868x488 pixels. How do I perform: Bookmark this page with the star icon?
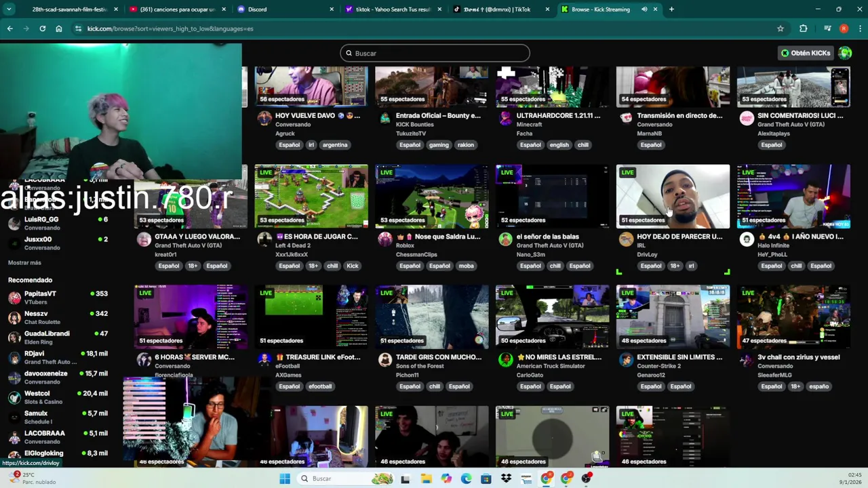click(781, 28)
